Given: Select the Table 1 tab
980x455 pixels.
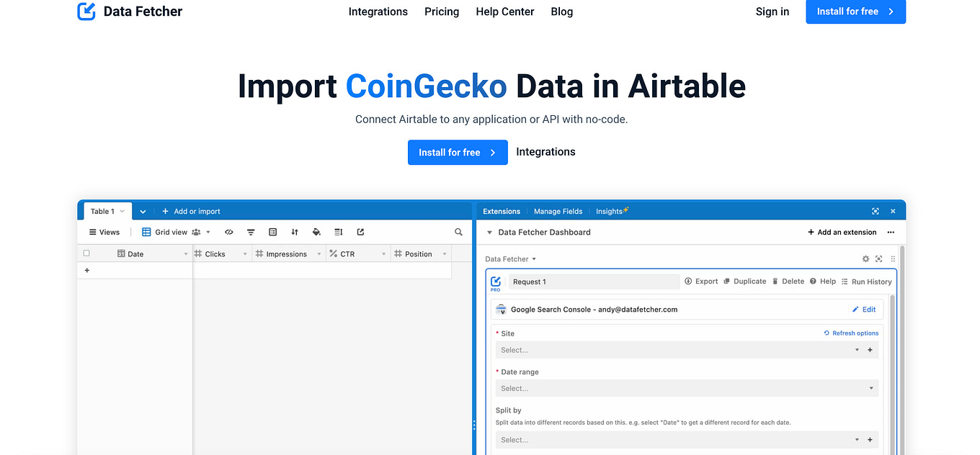Looking at the screenshot, I should (107, 211).
